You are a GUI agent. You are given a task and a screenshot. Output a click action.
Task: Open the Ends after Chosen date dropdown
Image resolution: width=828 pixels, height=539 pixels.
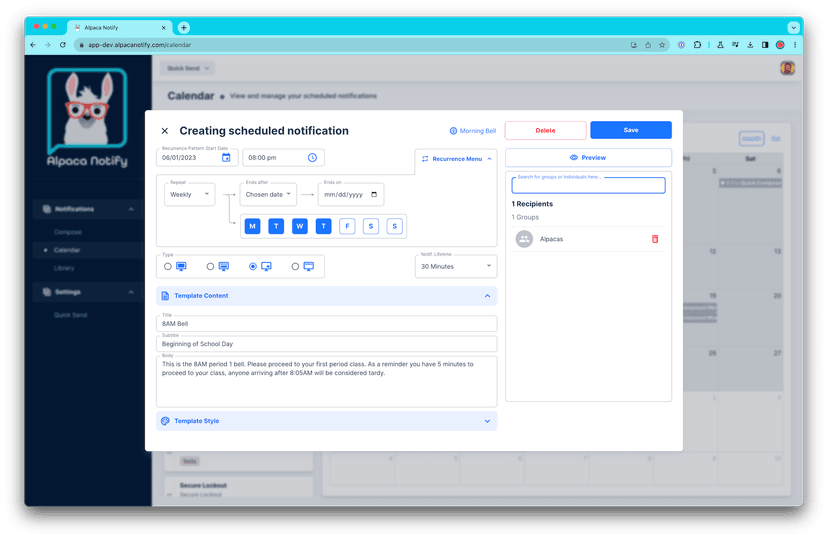coord(268,194)
